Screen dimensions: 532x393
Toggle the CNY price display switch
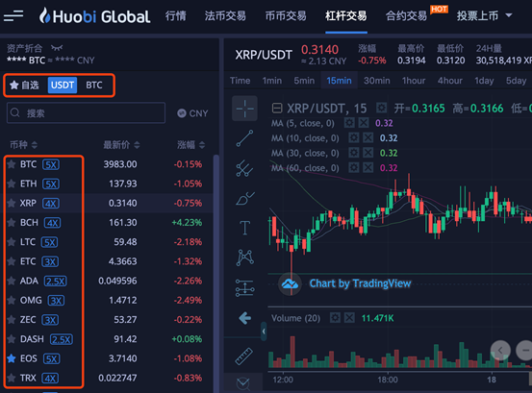pyautogui.click(x=192, y=113)
